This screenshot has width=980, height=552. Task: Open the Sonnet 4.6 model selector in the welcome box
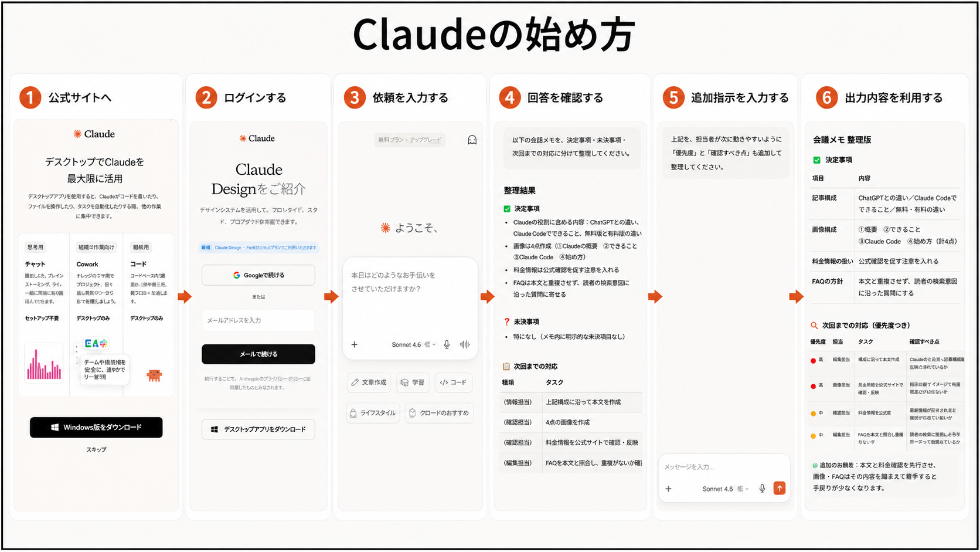coord(413,344)
